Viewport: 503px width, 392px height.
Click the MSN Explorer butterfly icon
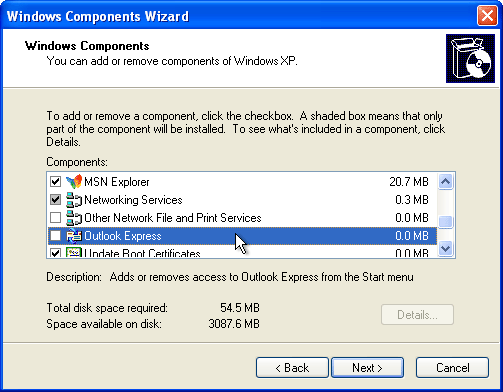[74, 182]
